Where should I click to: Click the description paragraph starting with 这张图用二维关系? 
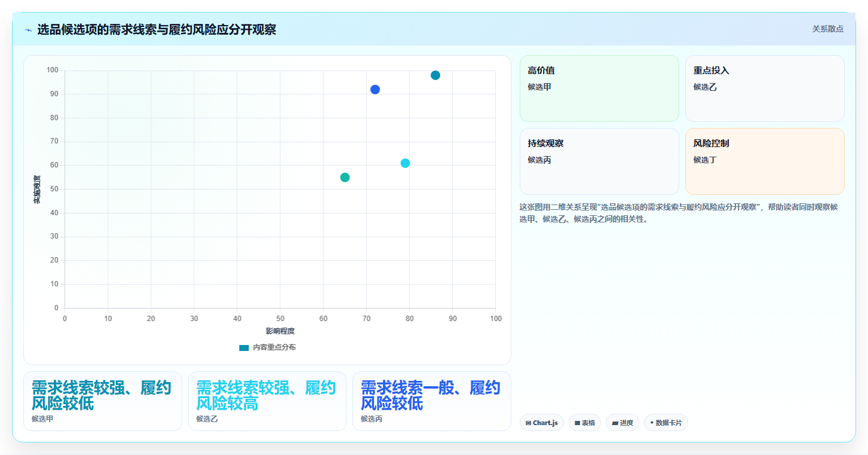click(x=679, y=213)
